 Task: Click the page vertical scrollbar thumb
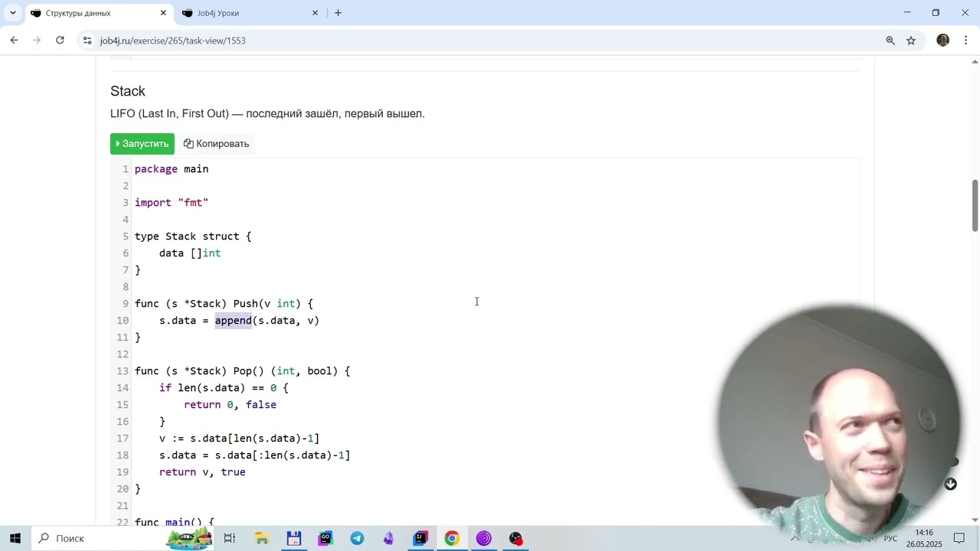(975, 205)
